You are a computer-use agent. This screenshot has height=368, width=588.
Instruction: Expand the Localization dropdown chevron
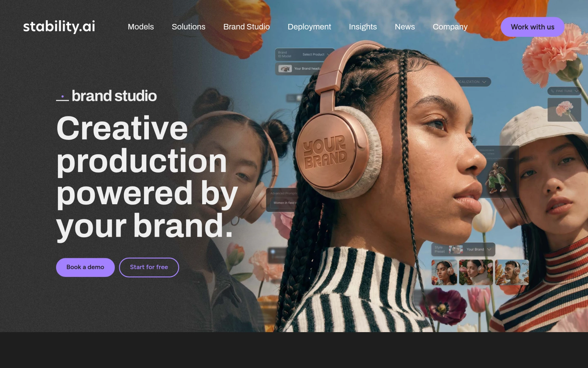(x=484, y=82)
